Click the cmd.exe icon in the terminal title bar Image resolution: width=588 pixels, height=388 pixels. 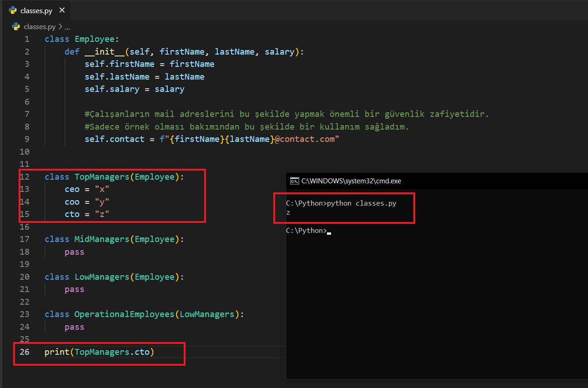294,181
